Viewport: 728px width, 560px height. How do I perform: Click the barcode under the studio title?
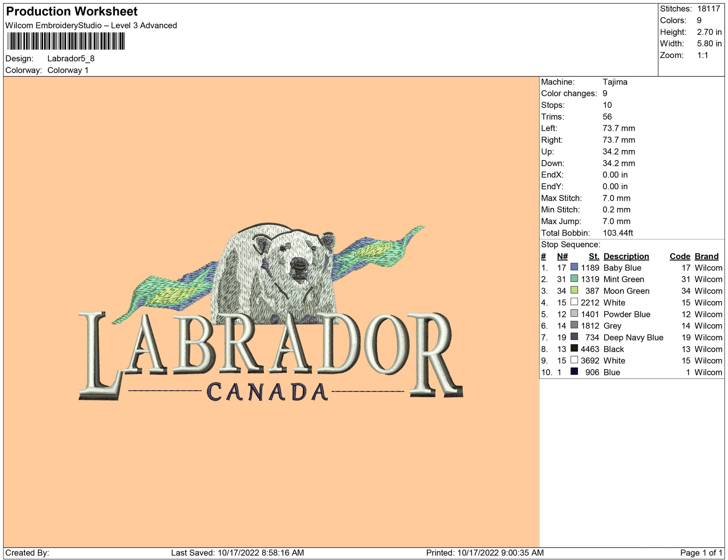(66, 41)
